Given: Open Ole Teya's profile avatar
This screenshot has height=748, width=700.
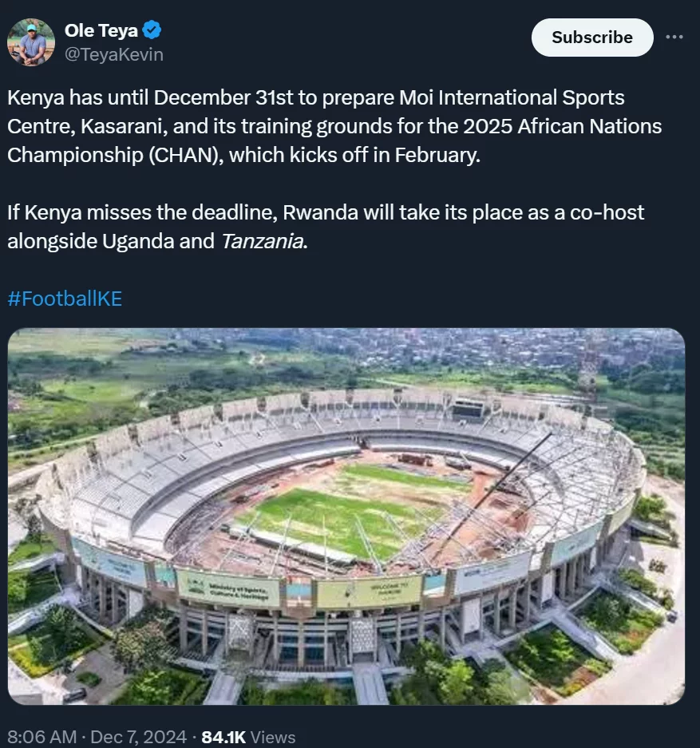Looking at the screenshot, I should 31,42.
